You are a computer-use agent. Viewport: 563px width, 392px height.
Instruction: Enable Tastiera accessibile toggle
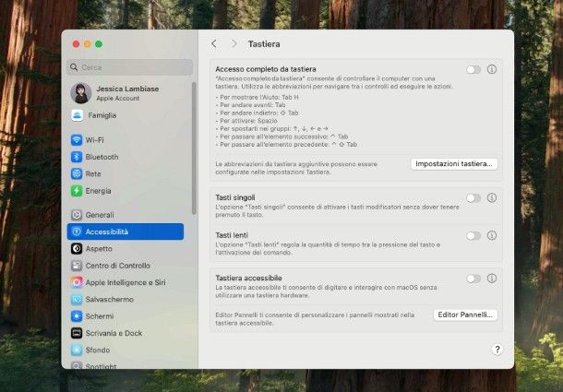coord(473,278)
